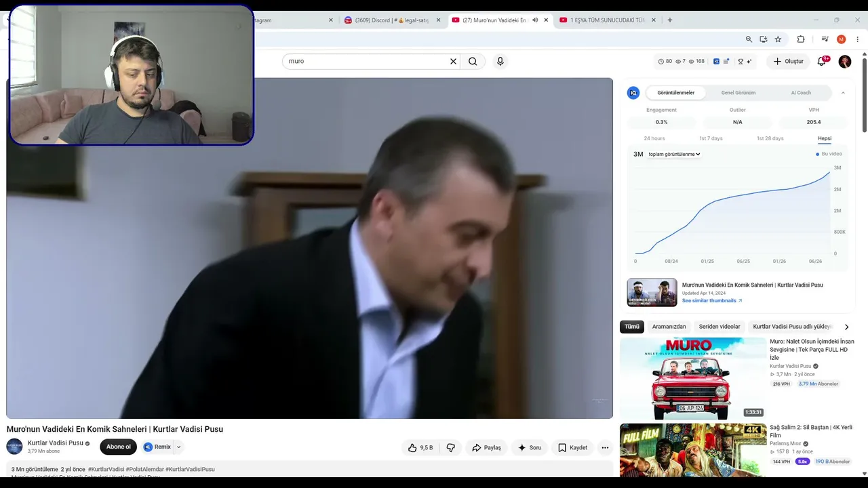Viewport: 868px width, 488px height.
Task: Open the YouTube notifications bell
Action: pos(822,61)
